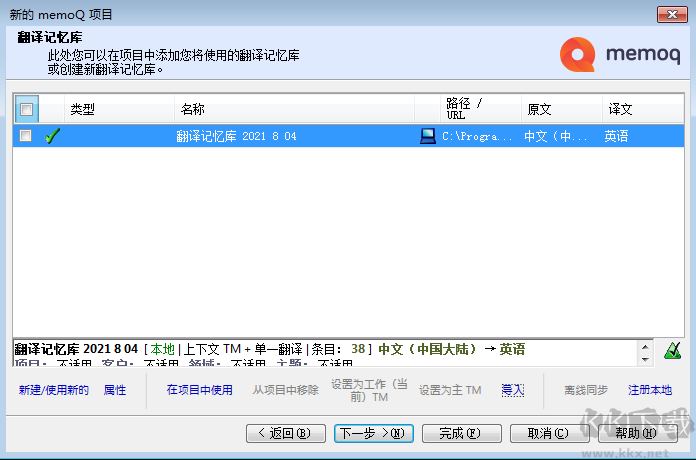The height and width of the screenshot is (460, 696).
Task: Click the 注册本地 link
Action: [x=650, y=390]
